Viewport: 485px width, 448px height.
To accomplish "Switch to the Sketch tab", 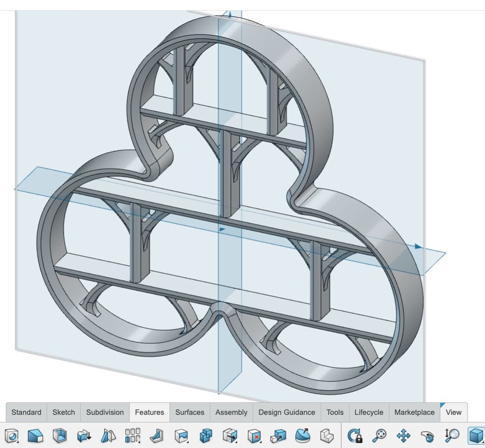I will click(x=64, y=412).
